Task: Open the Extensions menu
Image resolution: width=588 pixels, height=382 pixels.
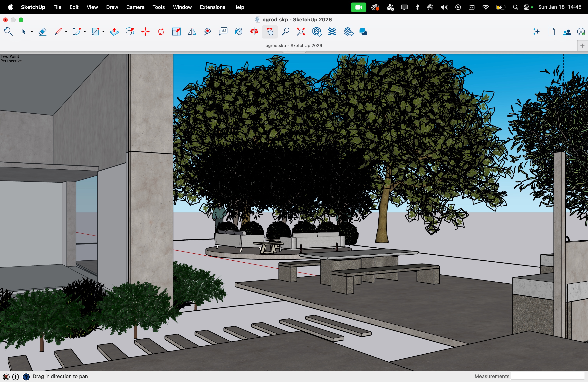Action: [x=212, y=7]
